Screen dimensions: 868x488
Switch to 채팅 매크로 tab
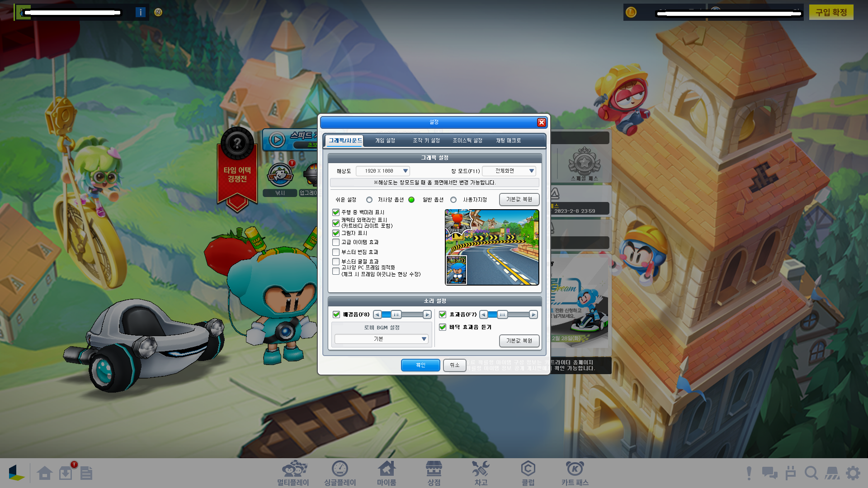[x=509, y=141]
